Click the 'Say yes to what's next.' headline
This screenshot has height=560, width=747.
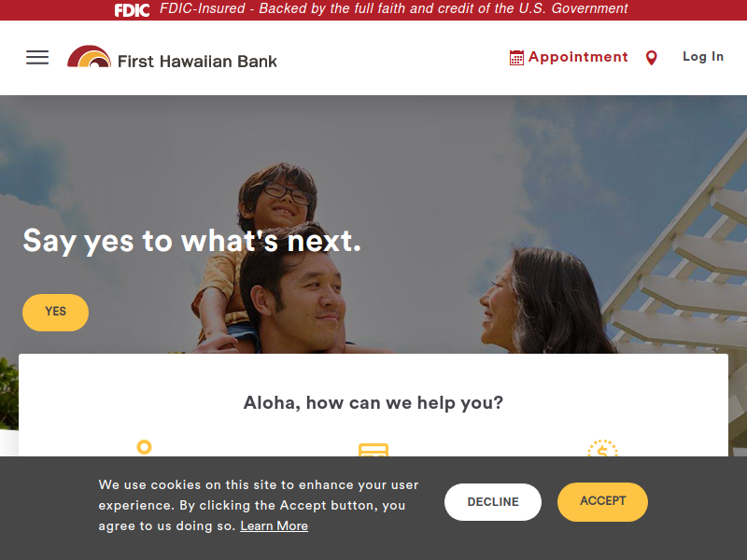[192, 241]
